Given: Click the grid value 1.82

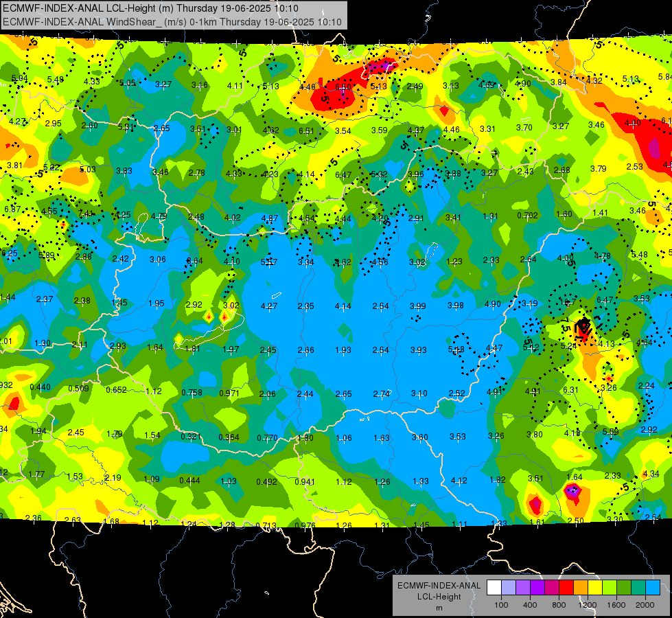Looking at the screenshot, I should pyautogui.click(x=497, y=480).
